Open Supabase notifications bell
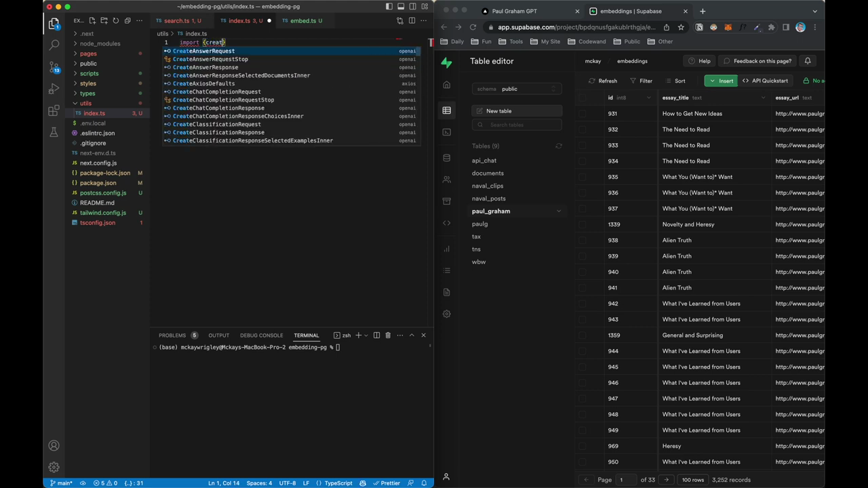Viewport: 868px width, 488px height. [808, 61]
